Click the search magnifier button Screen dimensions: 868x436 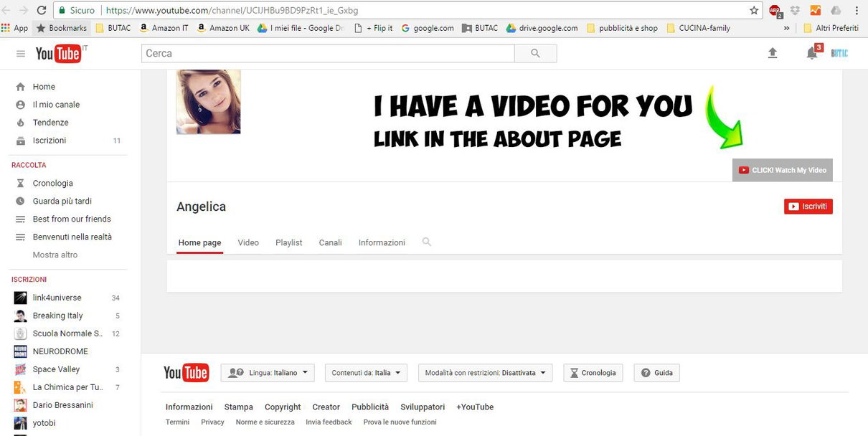pos(535,54)
